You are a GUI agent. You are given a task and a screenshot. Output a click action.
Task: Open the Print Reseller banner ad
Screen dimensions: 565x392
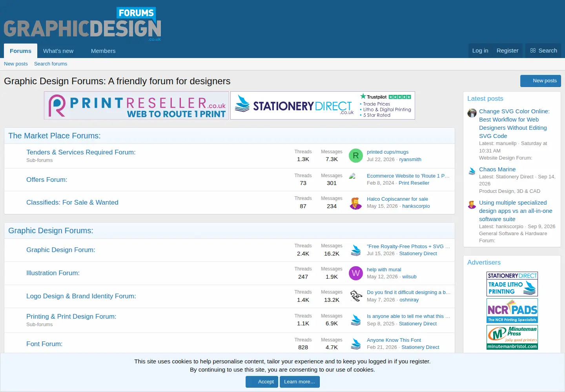click(137, 105)
